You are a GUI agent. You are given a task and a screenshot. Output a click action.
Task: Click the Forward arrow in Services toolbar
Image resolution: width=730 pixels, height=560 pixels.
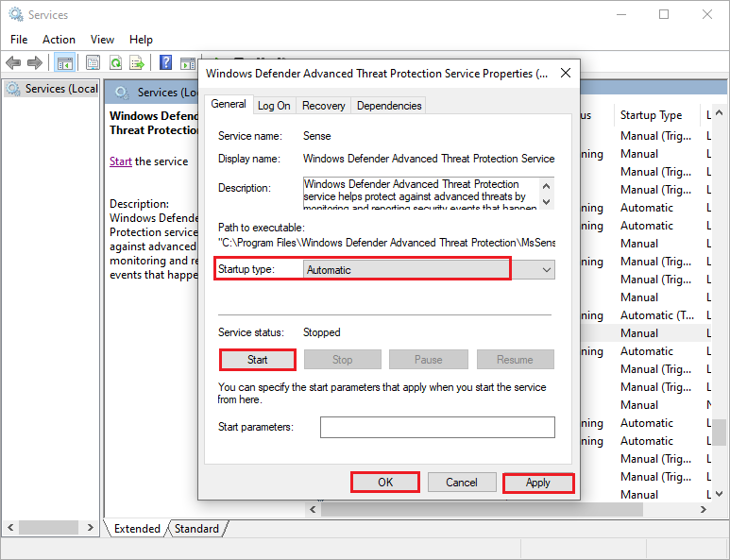pyautogui.click(x=34, y=62)
